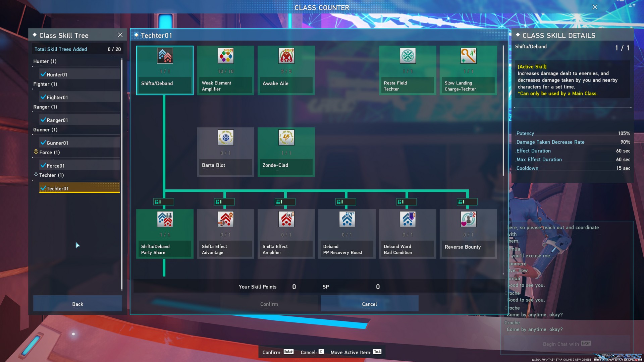
Task: Choose the Resta Field Techter skill icon
Action: click(x=408, y=56)
